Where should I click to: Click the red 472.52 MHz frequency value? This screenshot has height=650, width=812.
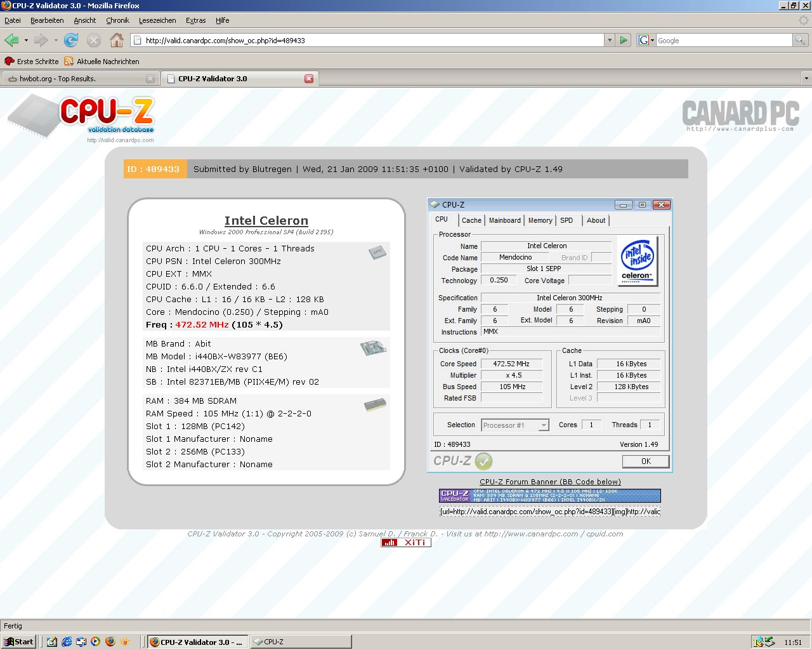[202, 324]
